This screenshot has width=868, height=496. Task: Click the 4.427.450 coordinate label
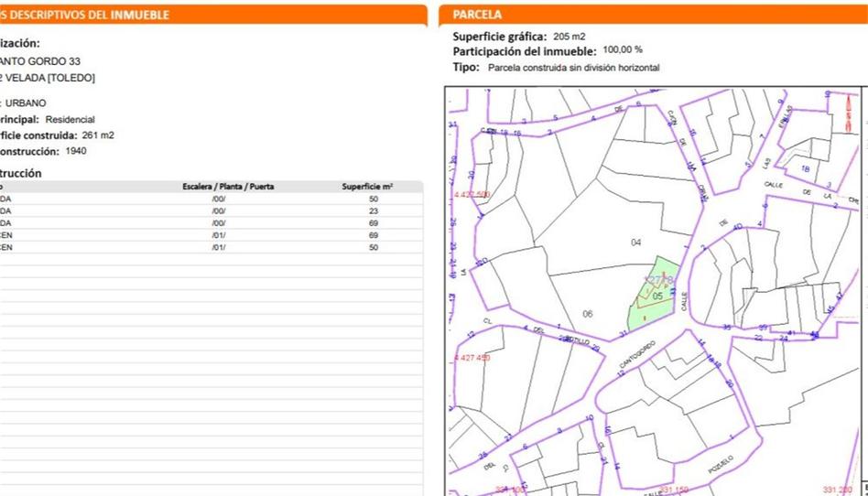472,358
